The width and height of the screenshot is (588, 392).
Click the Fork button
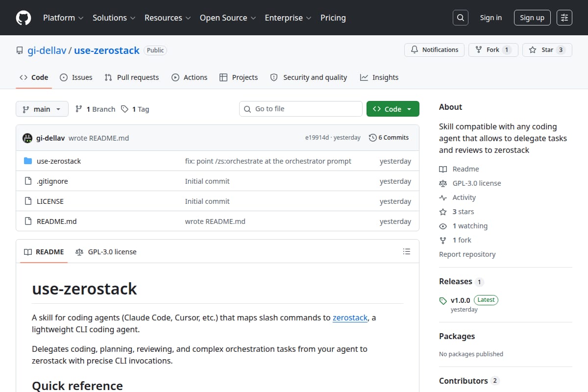(493, 50)
